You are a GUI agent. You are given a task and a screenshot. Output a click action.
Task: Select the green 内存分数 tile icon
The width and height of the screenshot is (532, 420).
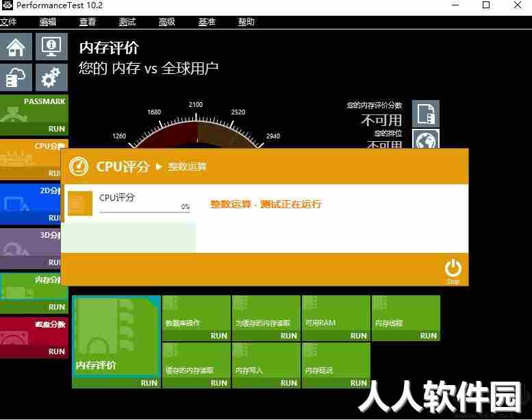pos(17,292)
